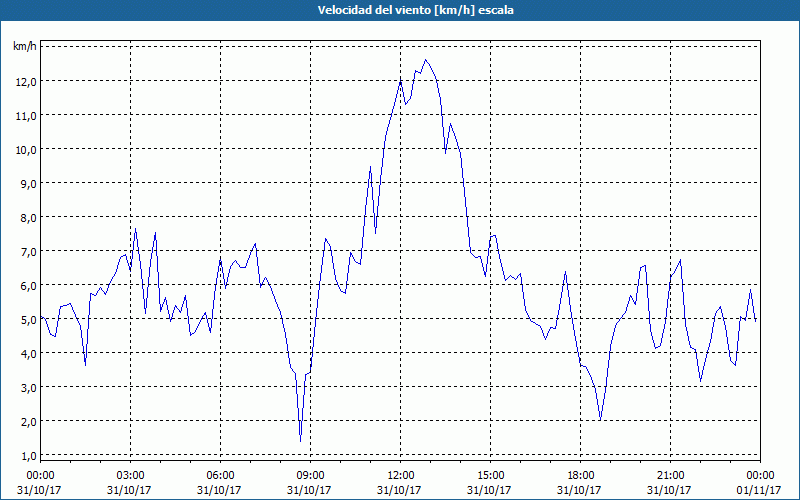Click the wind speed peak above 12 km/h
Screen dimensions: 800x500
click(x=426, y=60)
